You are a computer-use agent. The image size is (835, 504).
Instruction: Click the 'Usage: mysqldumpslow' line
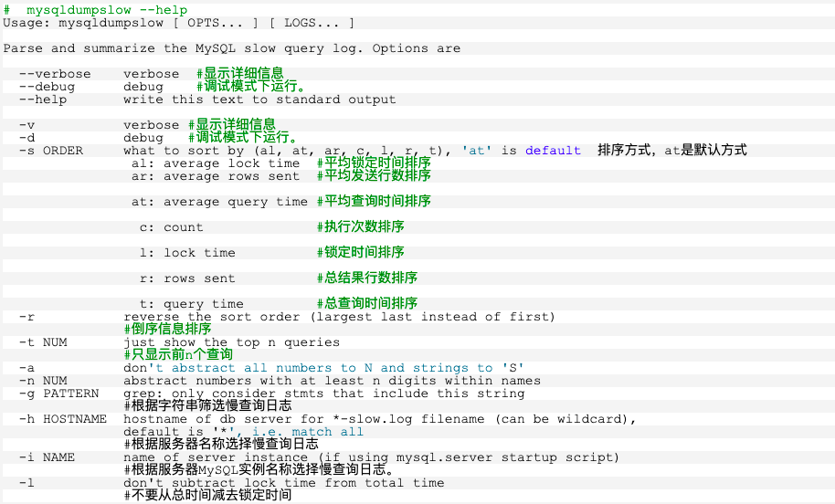click(178, 23)
